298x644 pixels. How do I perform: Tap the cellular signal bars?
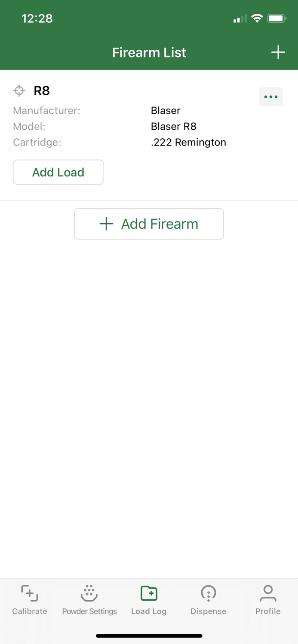pos(240,18)
